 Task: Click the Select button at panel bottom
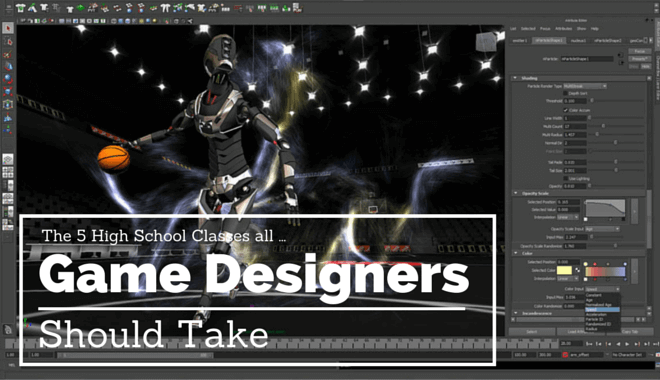[532, 332]
